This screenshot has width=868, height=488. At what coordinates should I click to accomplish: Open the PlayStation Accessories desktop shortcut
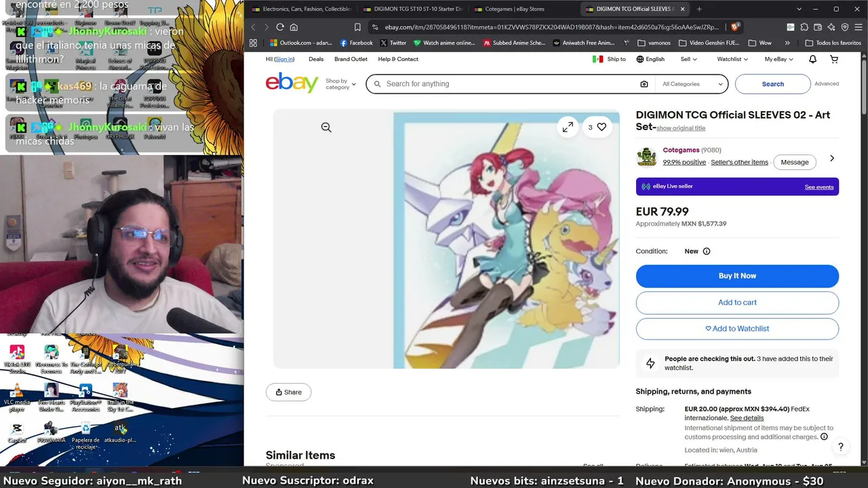85,397
